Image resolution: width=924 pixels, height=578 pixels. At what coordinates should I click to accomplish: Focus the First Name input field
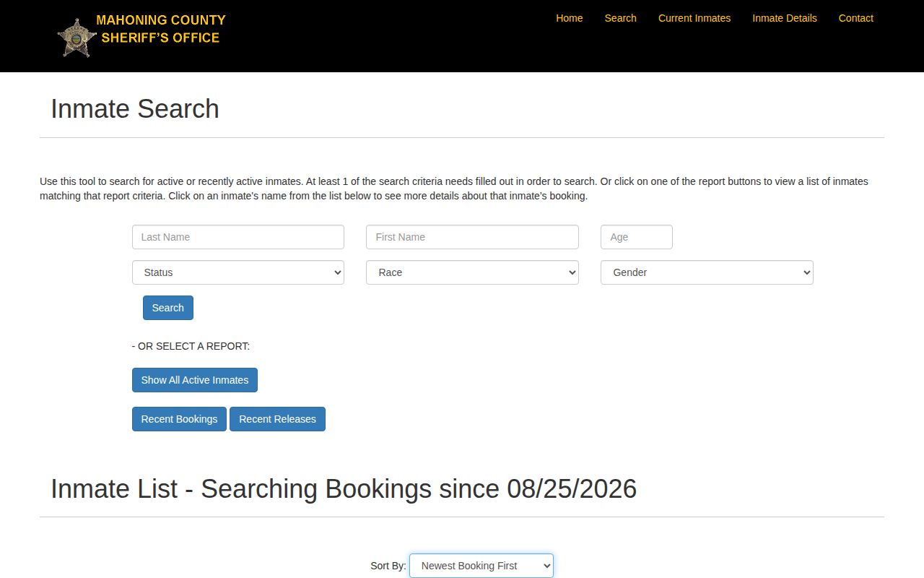[x=472, y=237]
